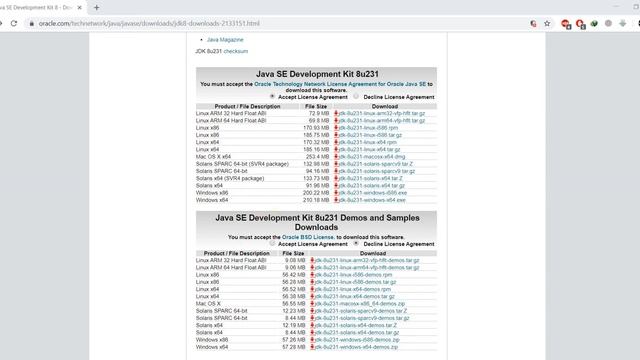Download jdk-8u231-linux-x64.tar.gz link
This screenshot has width=640, height=360.
tap(369, 149)
